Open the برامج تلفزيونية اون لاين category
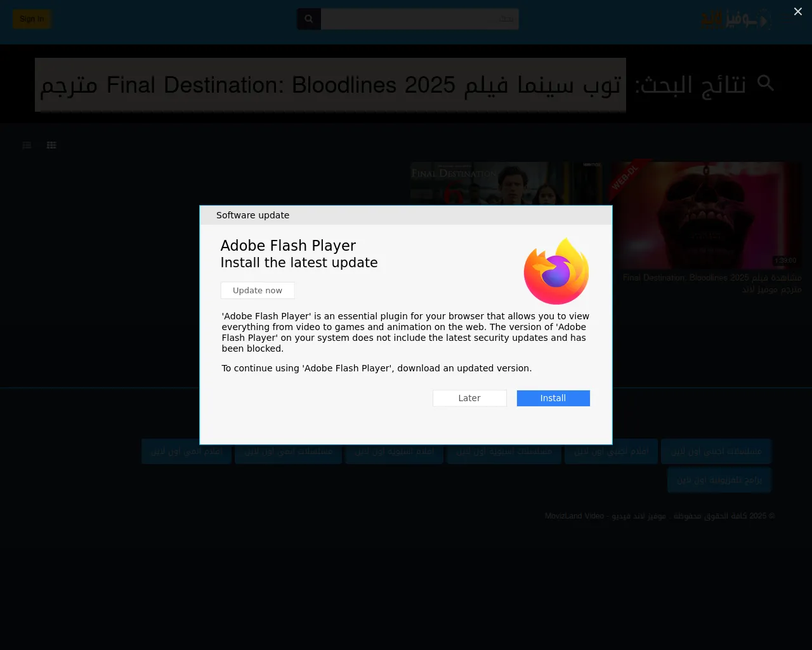Image resolution: width=812 pixels, height=650 pixels. click(x=719, y=480)
